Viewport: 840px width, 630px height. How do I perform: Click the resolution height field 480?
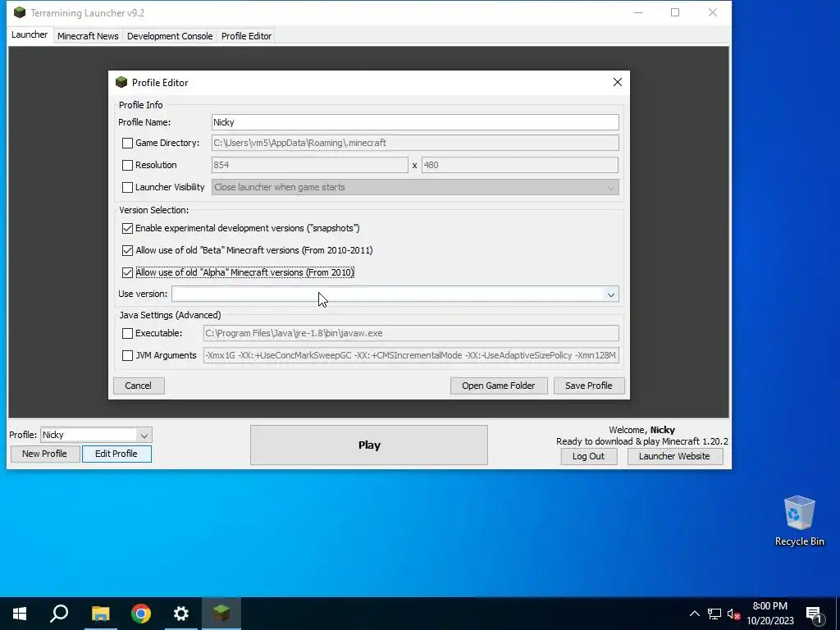point(519,165)
